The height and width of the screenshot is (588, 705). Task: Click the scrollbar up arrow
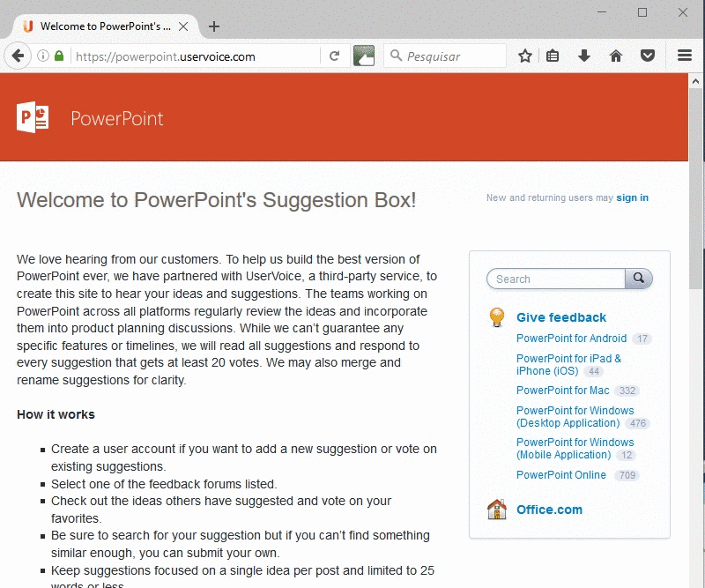(695, 81)
